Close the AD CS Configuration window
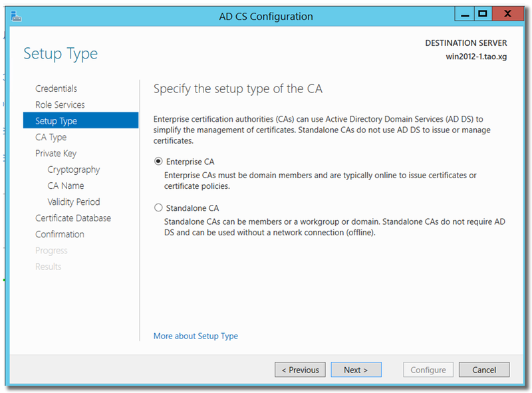Viewport: 532px width, 393px height. (507, 14)
